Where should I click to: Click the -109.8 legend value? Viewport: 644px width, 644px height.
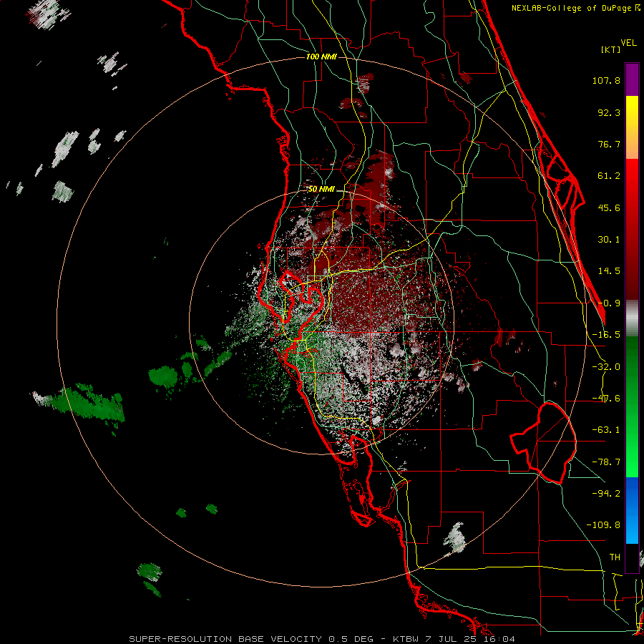click(x=603, y=525)
